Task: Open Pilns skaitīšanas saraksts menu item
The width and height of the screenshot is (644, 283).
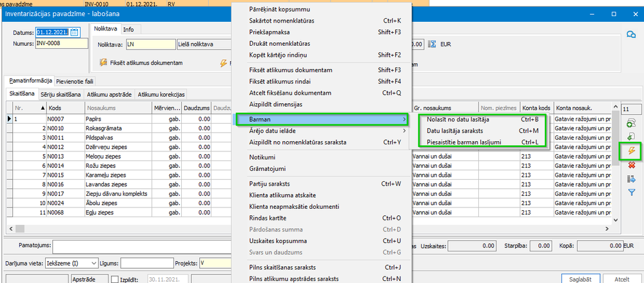Action: click(321, 268)
